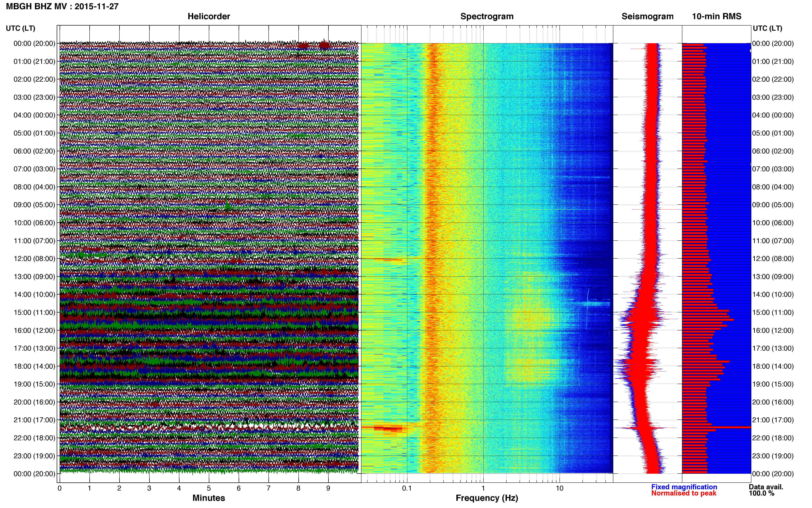
Task: Click the Fixed magnification legend text
Action: click(x=684, y=487)
